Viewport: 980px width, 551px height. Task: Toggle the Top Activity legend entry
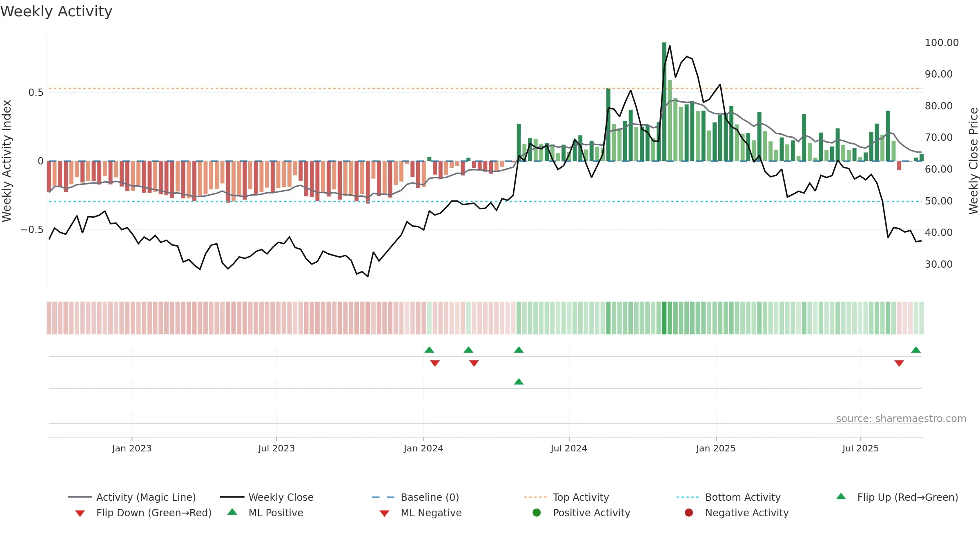566,497
